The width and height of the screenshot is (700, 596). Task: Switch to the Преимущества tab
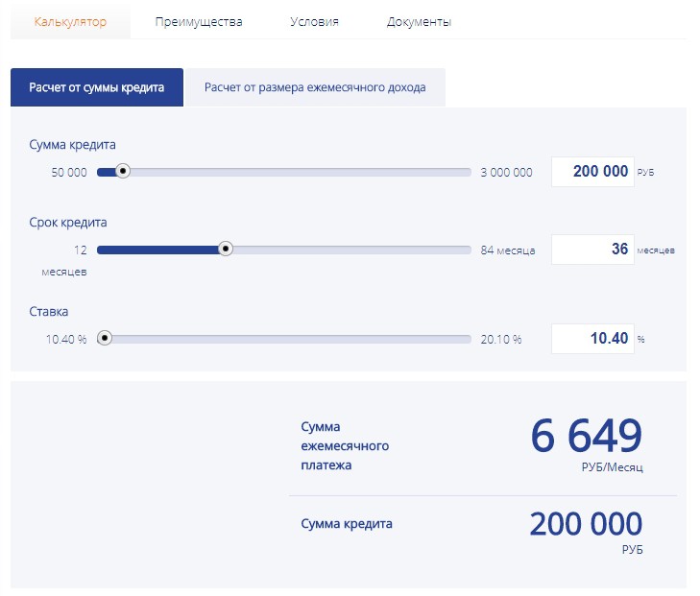pyautogui.click(x=199, y=21)
